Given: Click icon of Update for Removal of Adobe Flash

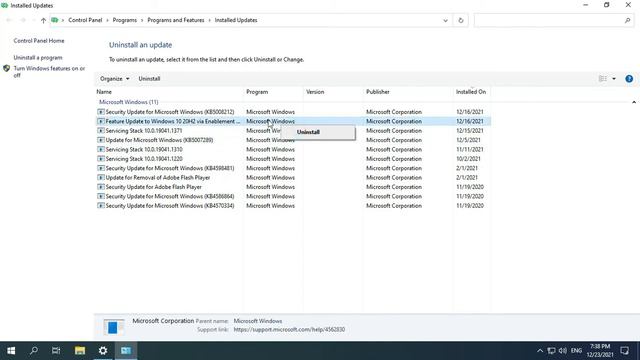Looking at the screenshot, I should (x=101, y=178).
